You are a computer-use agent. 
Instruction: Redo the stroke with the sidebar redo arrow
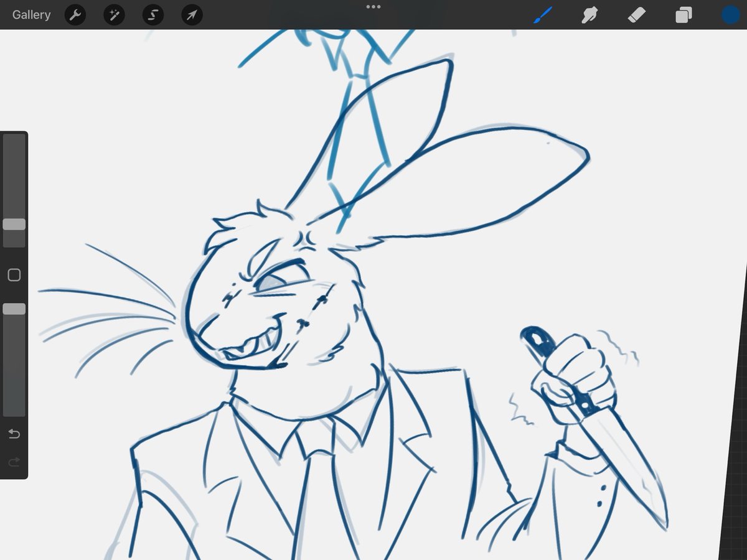click(x=14, y=462)
